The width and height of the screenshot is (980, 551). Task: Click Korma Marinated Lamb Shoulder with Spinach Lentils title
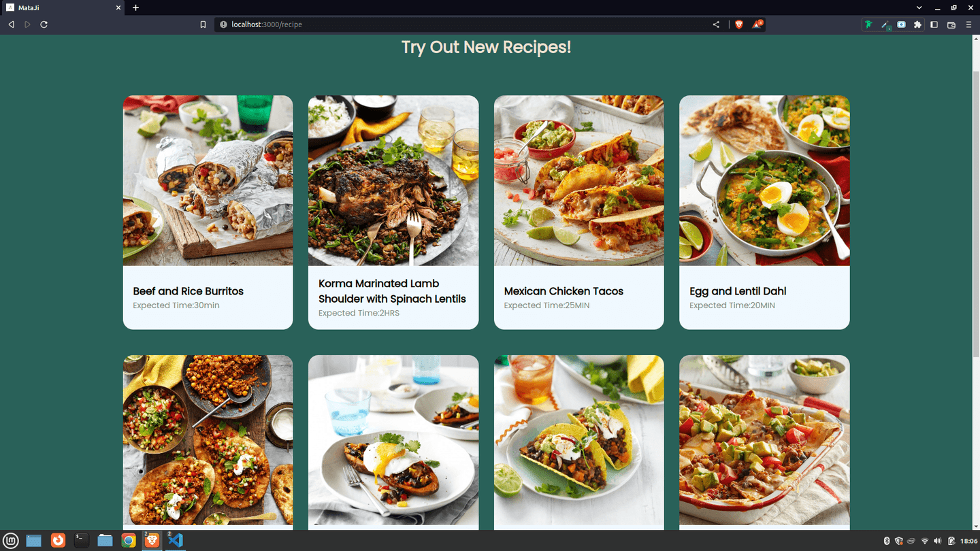tap(392, 291)
